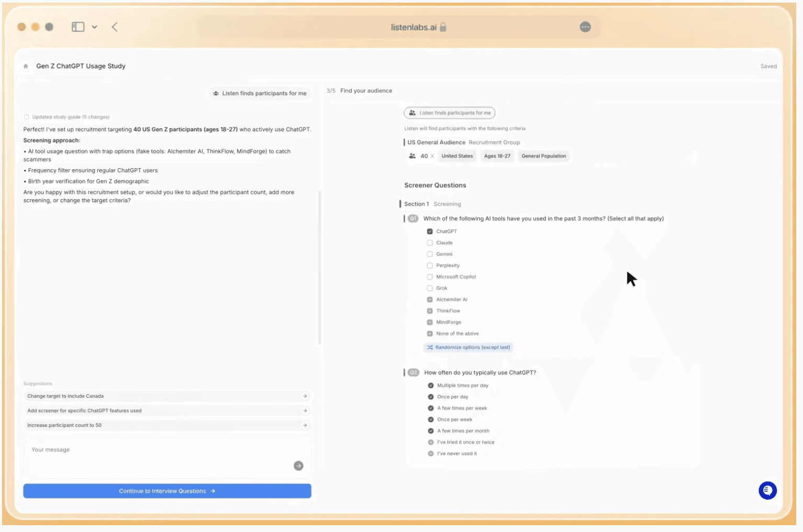This screenshot has width=803, height=532.
Task: Click the Q2 question badge
Action: 414,373
